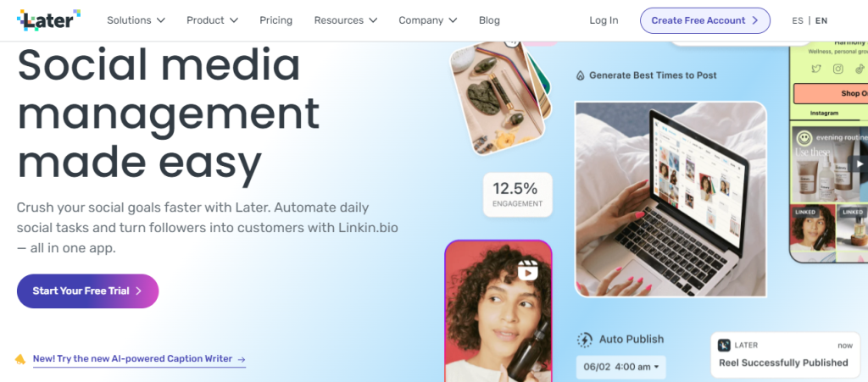Click the laptop photo thumbnail

pyautogui.click(x=670, y=199)
